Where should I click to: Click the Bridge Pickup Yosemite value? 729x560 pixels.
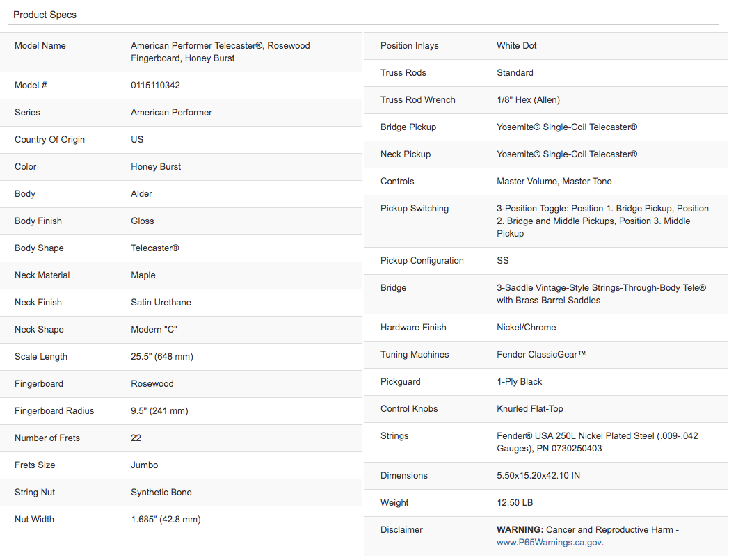click(x=567, y=127)
